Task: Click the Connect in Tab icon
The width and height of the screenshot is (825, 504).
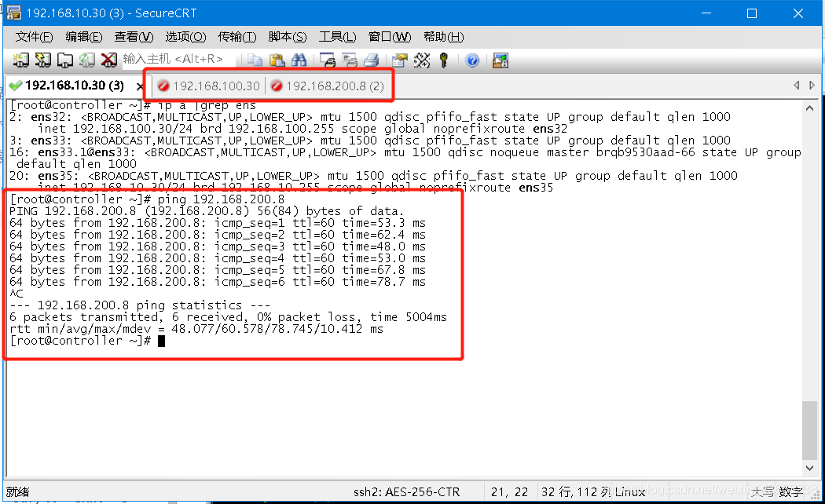Action: coord(64,60)
